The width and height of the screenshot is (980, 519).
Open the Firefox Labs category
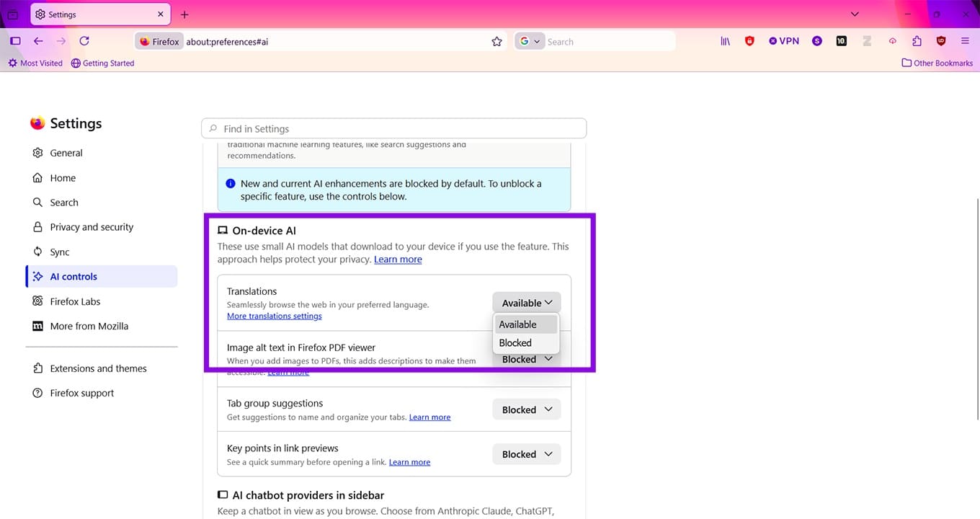[102, 301]
